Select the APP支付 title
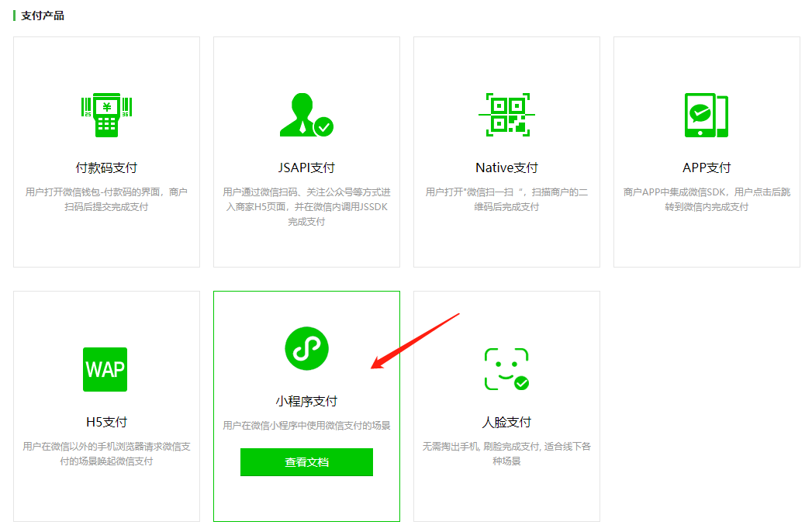The width and height of the screenshot is (812, 525). click(707, 168)
